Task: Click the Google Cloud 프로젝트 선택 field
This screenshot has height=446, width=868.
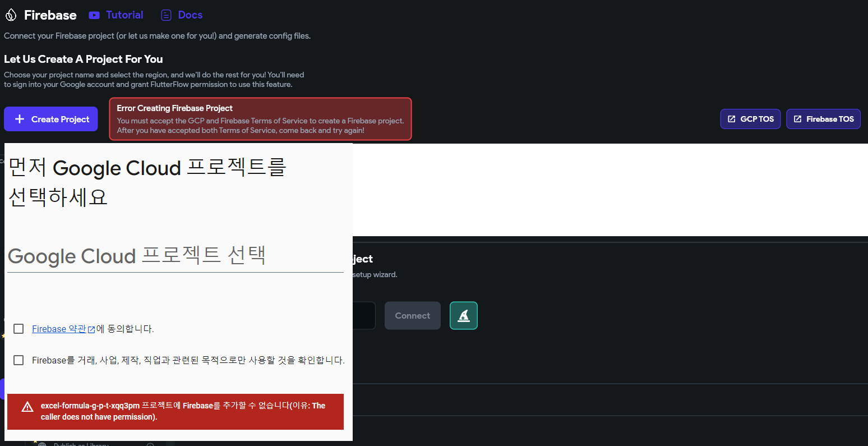Action: [x=176, y=256]
